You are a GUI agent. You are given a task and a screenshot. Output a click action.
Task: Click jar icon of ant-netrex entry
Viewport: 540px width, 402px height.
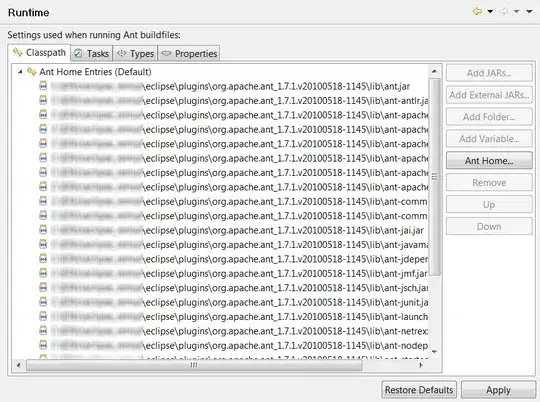coord(43,330)
